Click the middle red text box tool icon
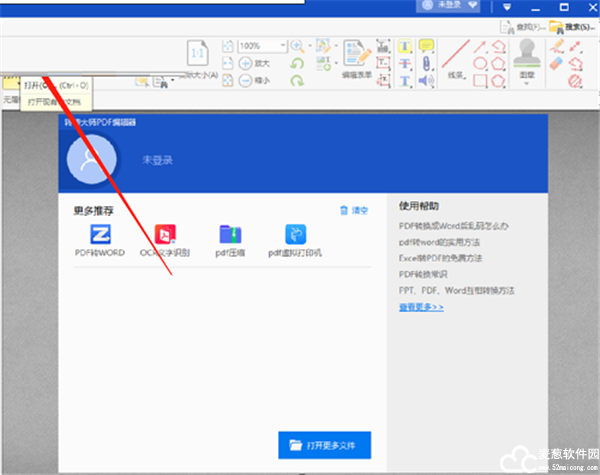The height and width of the screenshot is (475, 600). pos(383,63)
